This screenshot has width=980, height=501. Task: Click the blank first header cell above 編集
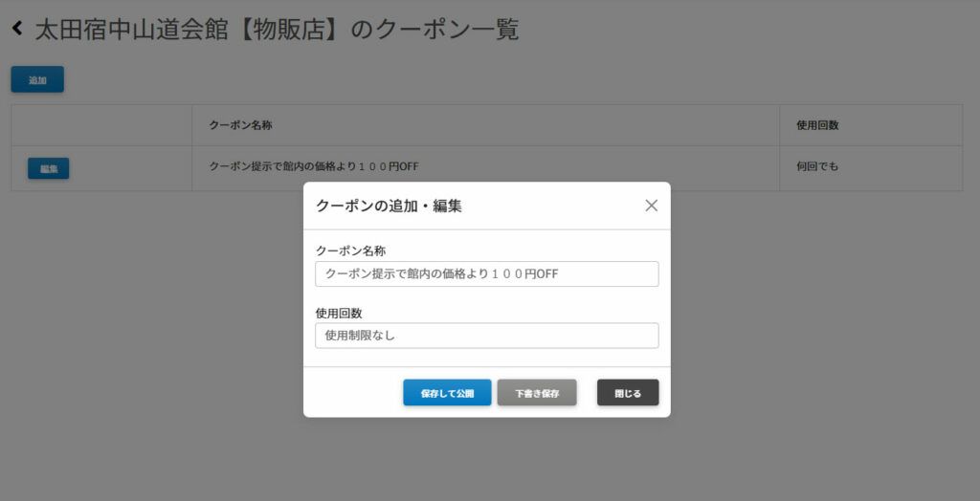101,125
